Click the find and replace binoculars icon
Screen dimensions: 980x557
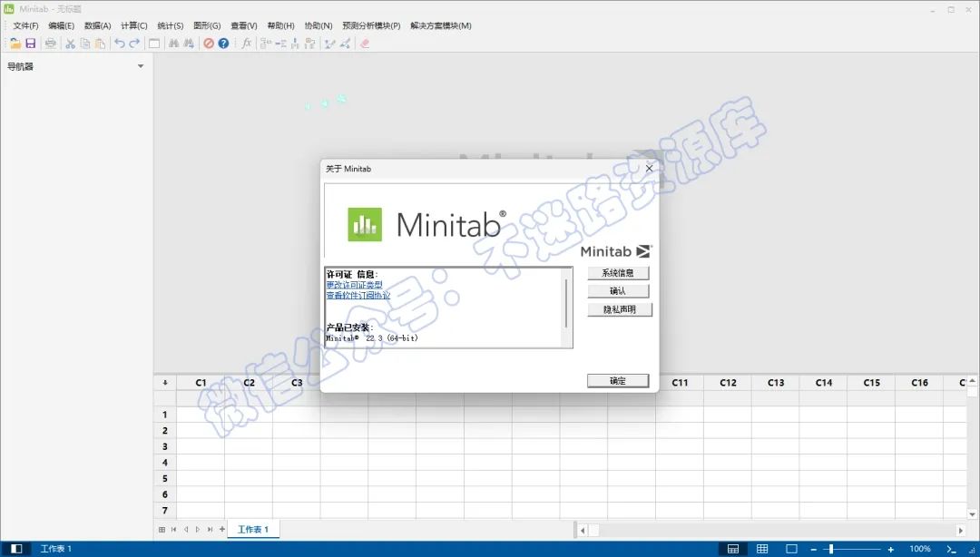(188, 44)
